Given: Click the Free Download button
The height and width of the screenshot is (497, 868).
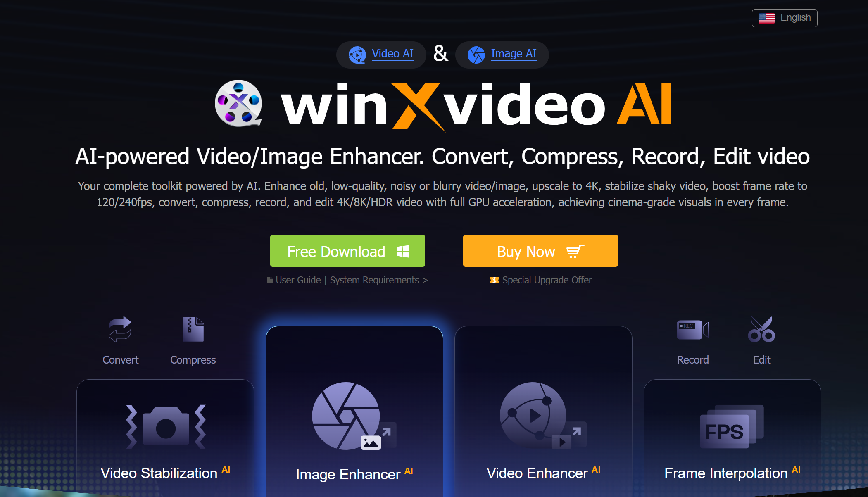Looking at the screenshot, I should (347, 250).
